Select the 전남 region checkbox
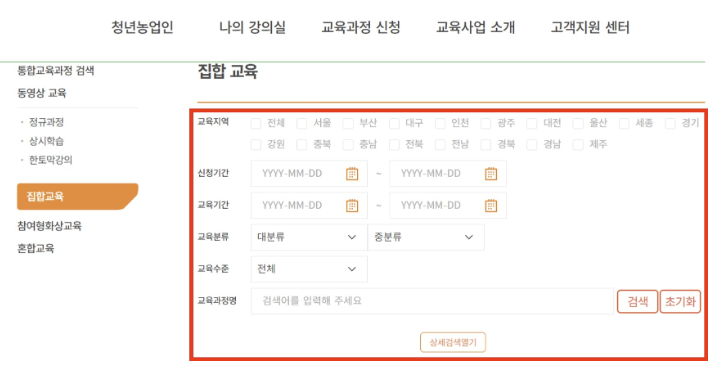This screenshot has height=372, width=725. pos(441,145)
